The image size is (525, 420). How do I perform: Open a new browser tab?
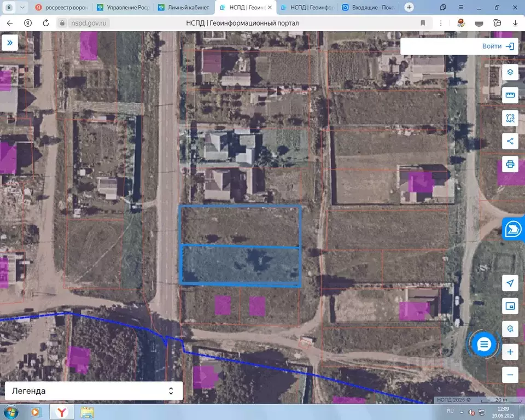pyautogui.click(x=409, y=7)
